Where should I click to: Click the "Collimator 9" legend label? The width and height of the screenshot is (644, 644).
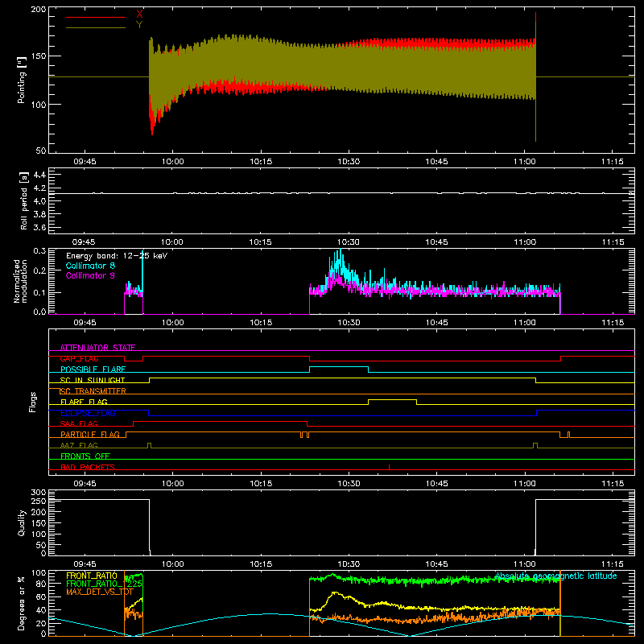pos(90,275)
